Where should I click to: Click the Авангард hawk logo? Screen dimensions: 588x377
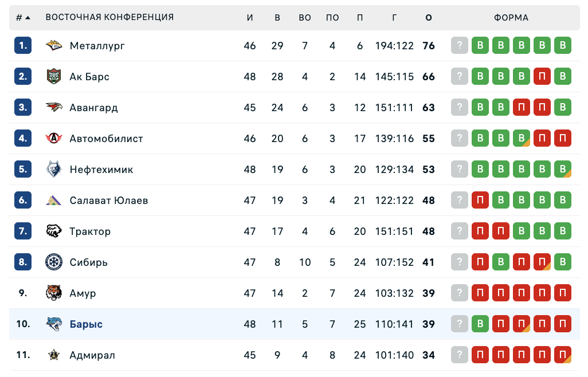coord(54,108)
